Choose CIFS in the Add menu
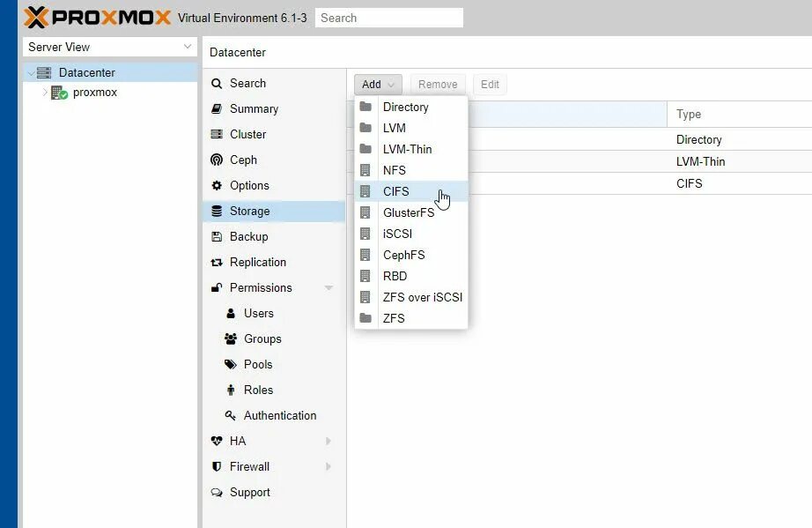The height and width of the screenshot is (528, 812). tap(411, 191)
